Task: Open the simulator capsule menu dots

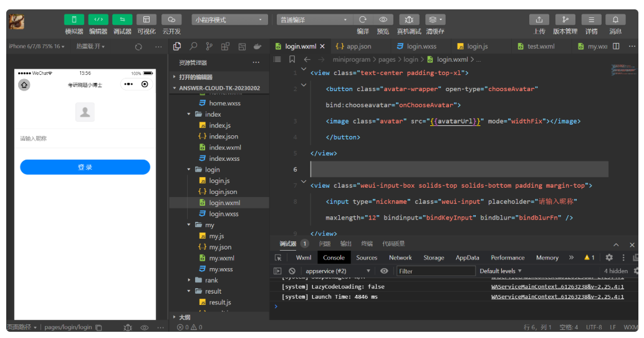Action: [128, 84]
